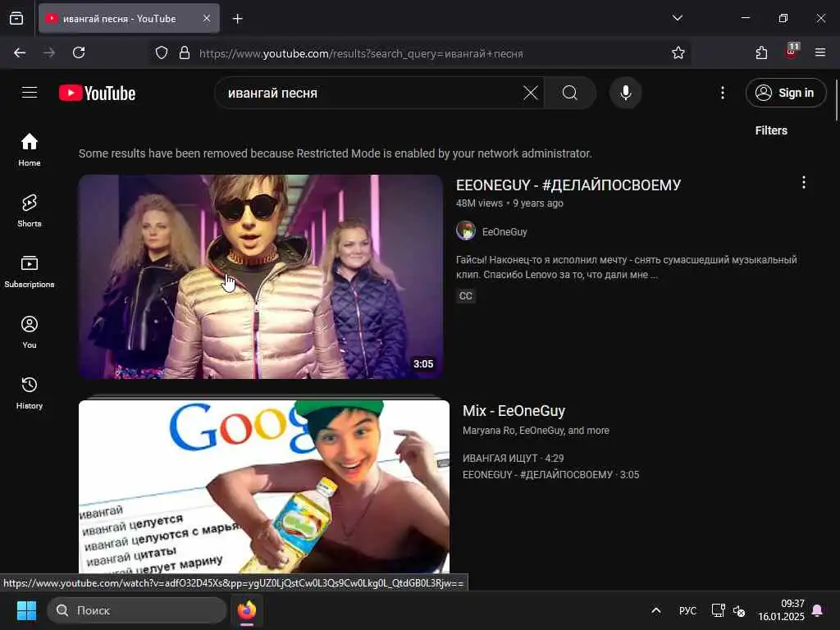Play EEONEGUY - #ДЕЛАЙПОСВОЕМУ 3:05 from mix

pos(550,475)
